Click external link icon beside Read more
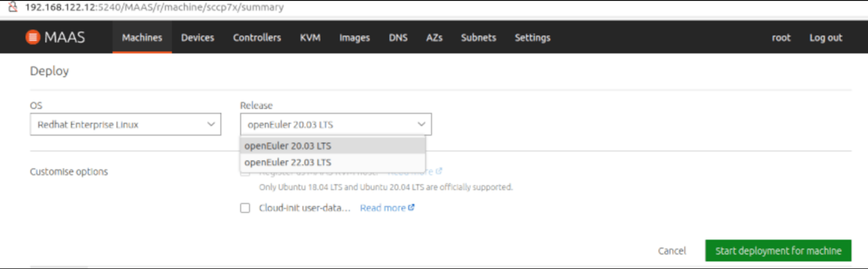 pos(411,208)
